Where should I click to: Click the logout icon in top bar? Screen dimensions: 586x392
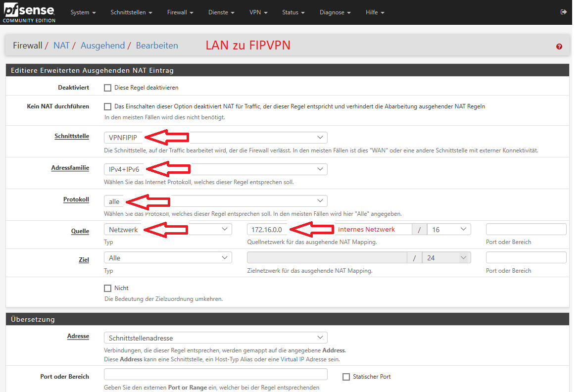(563, 12)
